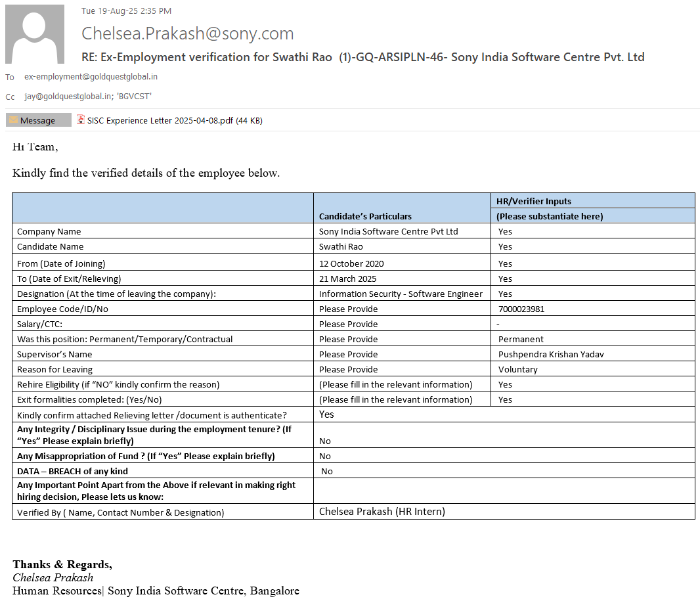The height and width of the screenshot is (603, 700).
Task: Click the 'Permanent' verifier value
Action: point(521,340)
